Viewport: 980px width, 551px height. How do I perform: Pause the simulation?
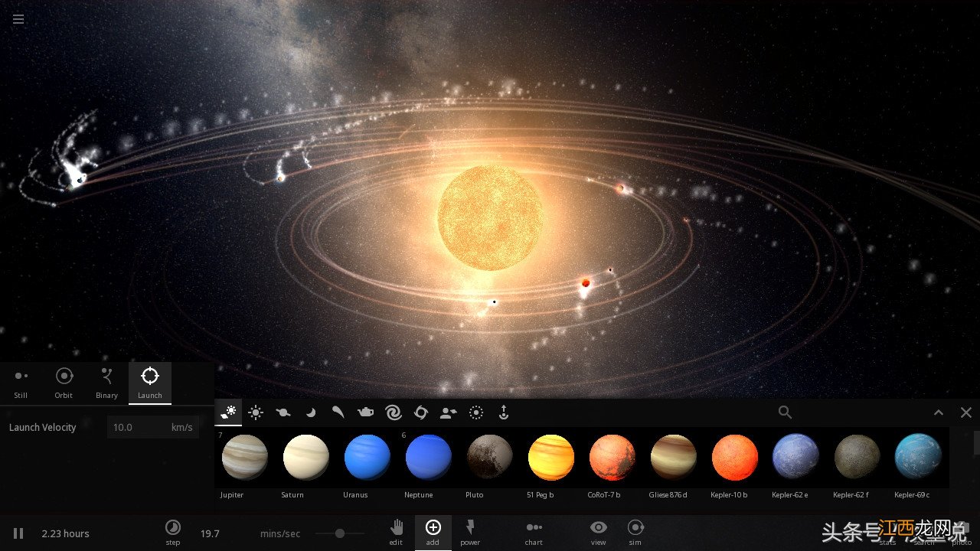coord(18,533)
